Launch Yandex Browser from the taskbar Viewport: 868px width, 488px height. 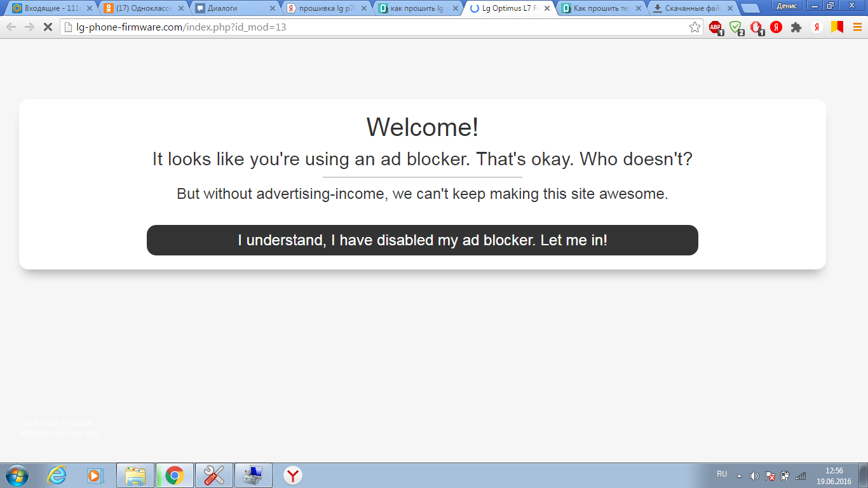click(x=293, y=475)
